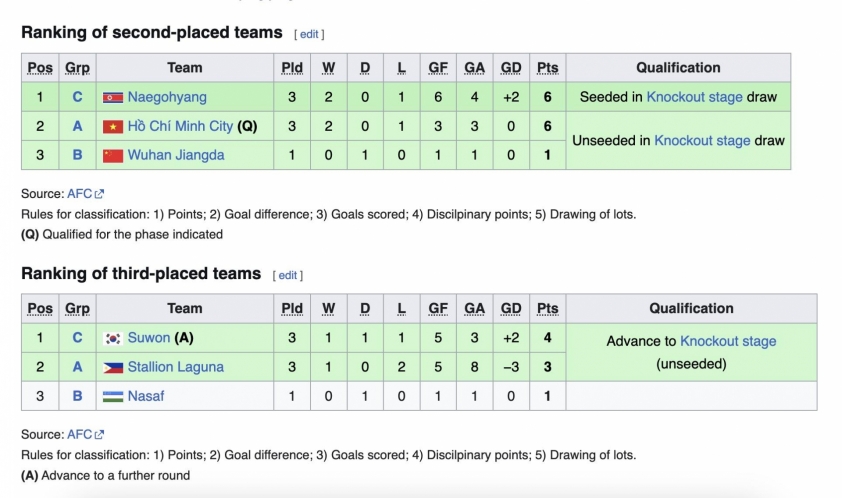Follow Knockout stage link in third-placed teams table
Viewport: 842px width, 498px height.
tap(728, 341)
